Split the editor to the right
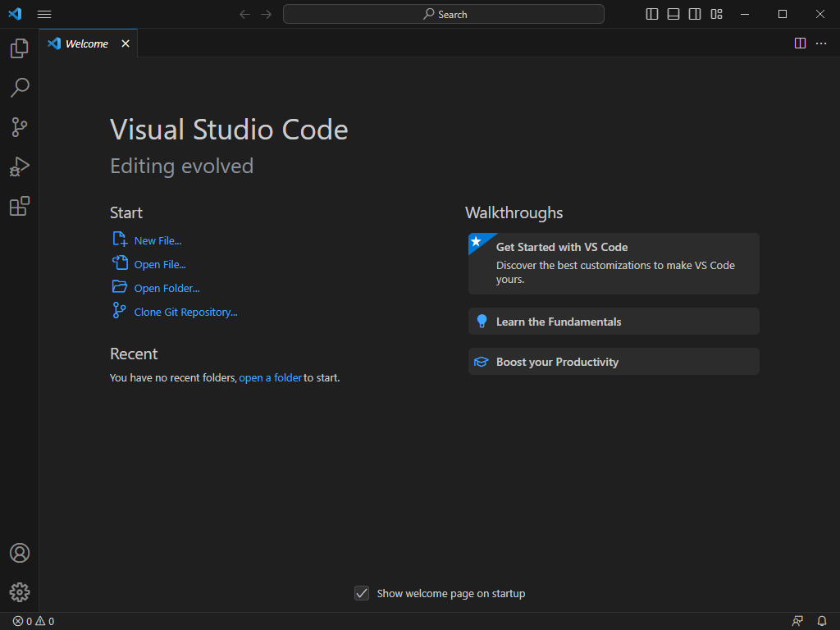840x630 pixels. tap(800, 43)
